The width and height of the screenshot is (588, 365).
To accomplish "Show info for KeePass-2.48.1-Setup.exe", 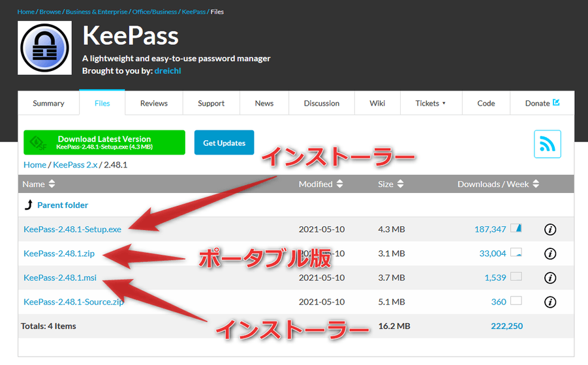I will coord(549,229).
